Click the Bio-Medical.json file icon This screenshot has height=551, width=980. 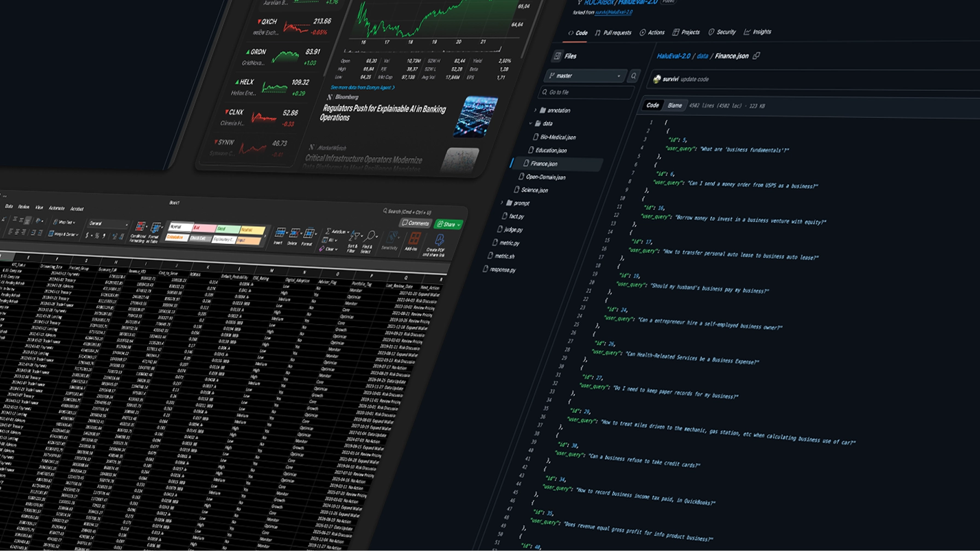[535, 137]
